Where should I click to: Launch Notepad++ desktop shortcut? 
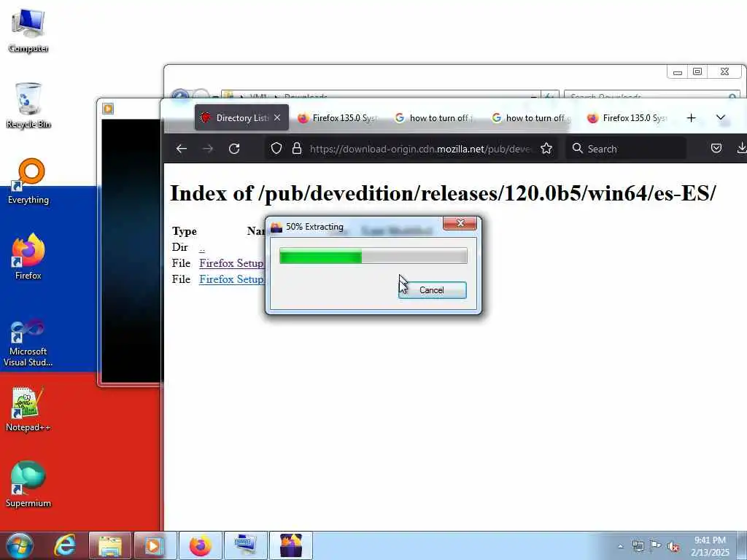[28, 408]
